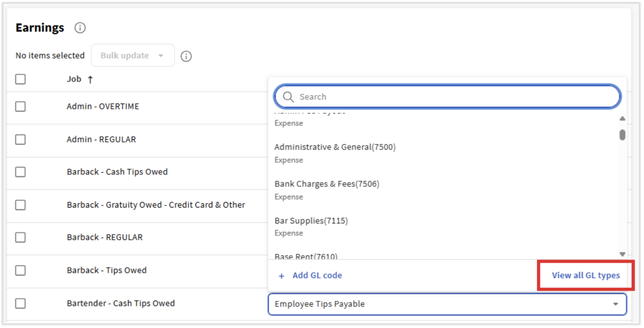Click the info icon next to Bulk update
This screenshot has height=328, width=644.
[x=186, y=56]
